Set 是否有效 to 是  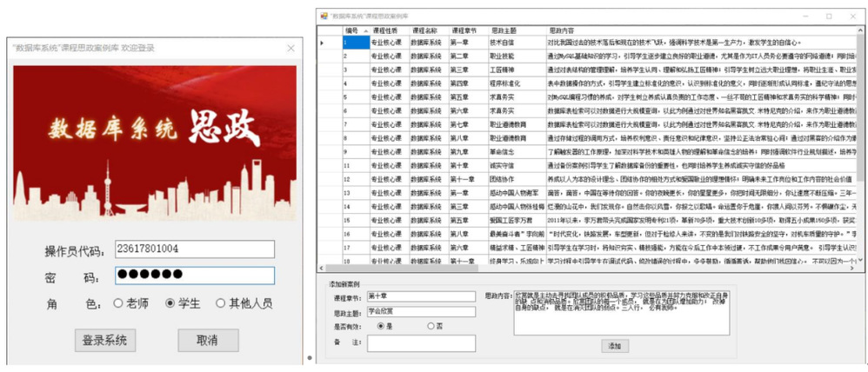[381, 326]
